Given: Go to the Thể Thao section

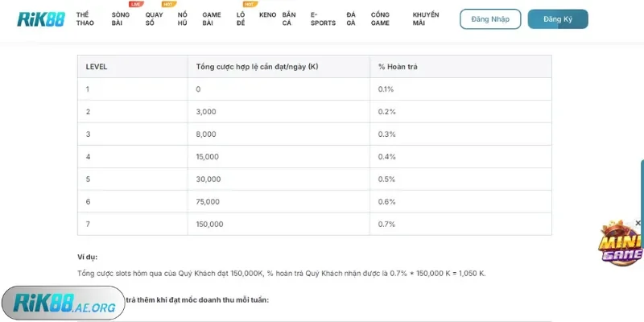Looking at the screenshot, I should (x=85, y=19).
